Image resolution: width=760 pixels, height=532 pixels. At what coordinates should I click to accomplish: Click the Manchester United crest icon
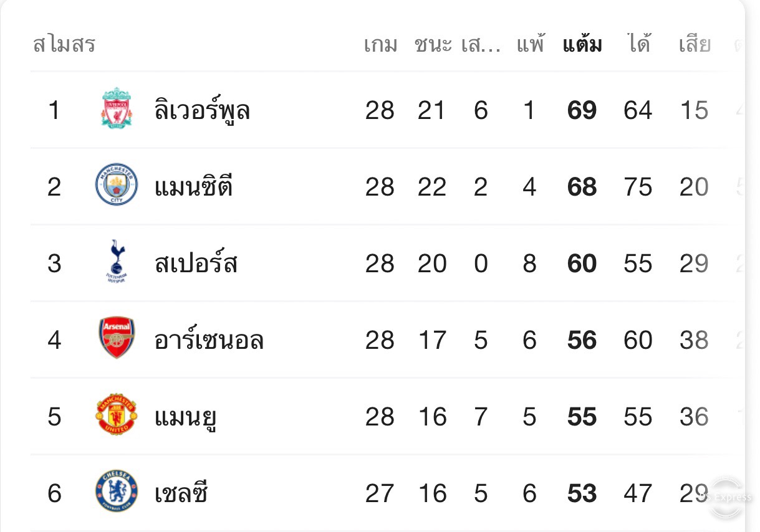pos(117,415)
